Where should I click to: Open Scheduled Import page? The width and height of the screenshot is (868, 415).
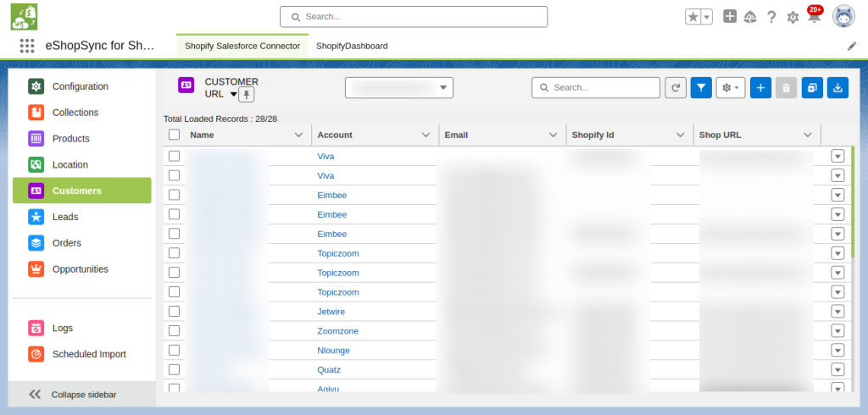click(x=82, y=354)
